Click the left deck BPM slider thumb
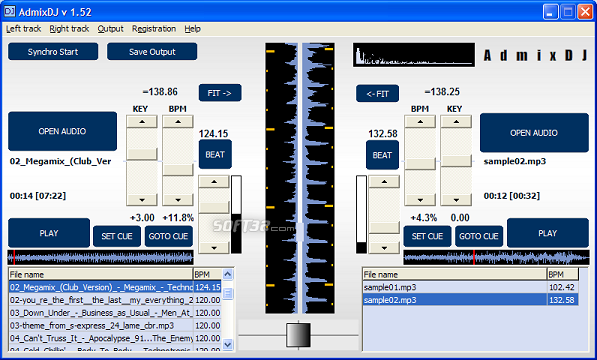597x360 pixels. click(x=178, y=170)
